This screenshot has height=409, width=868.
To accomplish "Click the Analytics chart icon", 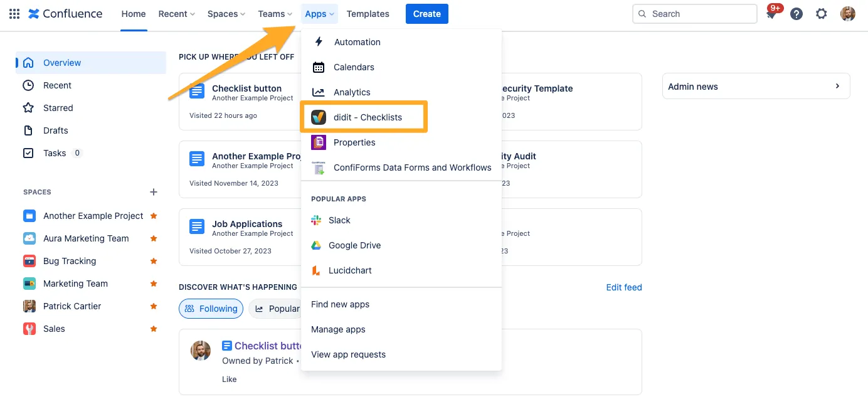I will (319, 92).
